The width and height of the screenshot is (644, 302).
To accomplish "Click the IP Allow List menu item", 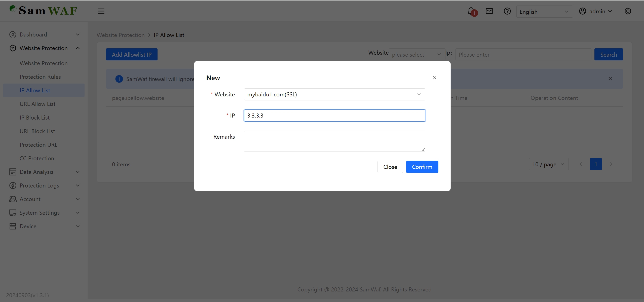I will point(34,90).
